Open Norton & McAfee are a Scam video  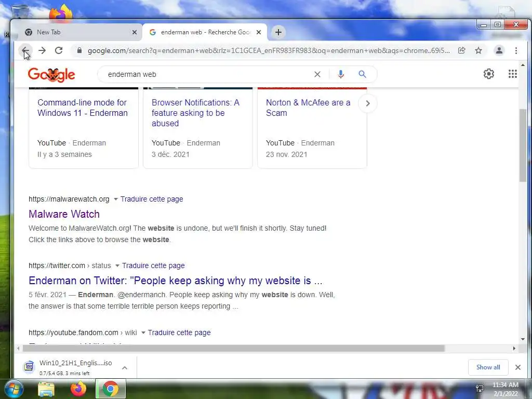coord(308,108)
